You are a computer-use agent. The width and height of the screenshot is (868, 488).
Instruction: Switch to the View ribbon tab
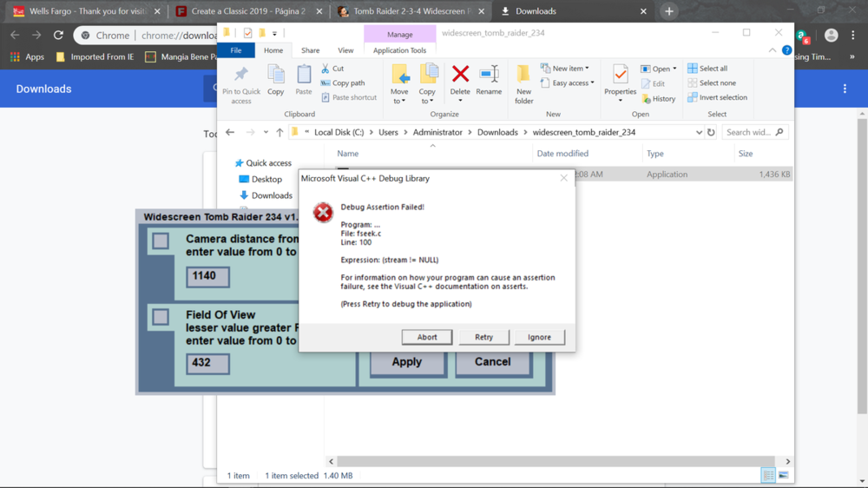[x=345, y=50]
